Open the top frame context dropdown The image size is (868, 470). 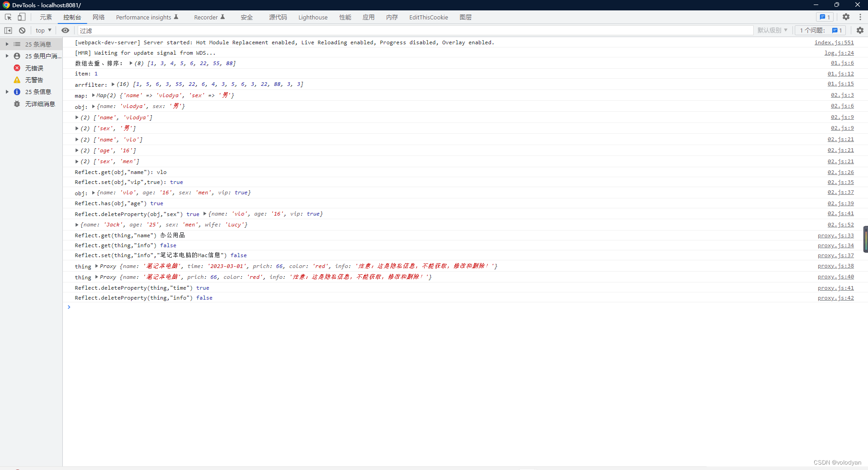[43, 30]
